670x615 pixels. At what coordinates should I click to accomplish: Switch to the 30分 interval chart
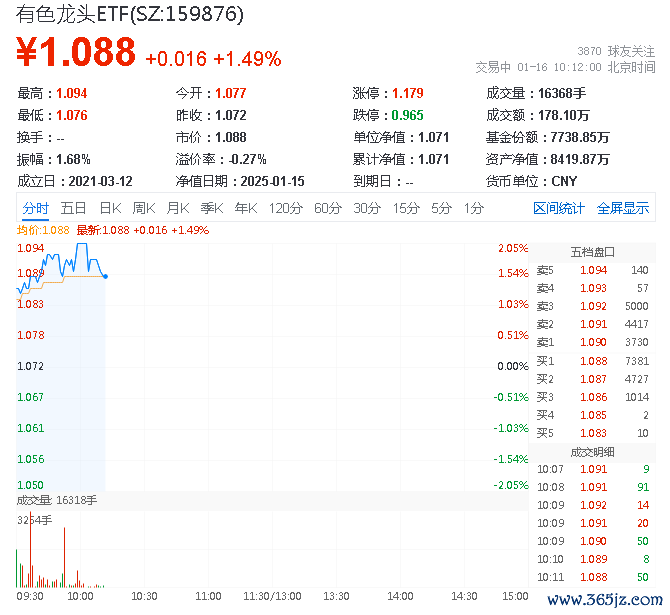pyautogui.click(x=367, y=209)
